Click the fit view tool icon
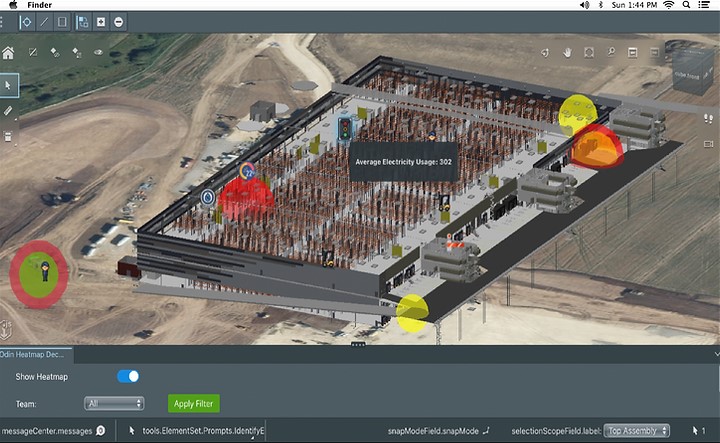The height and width of the screenshot is (443, 720). point(589,52)
